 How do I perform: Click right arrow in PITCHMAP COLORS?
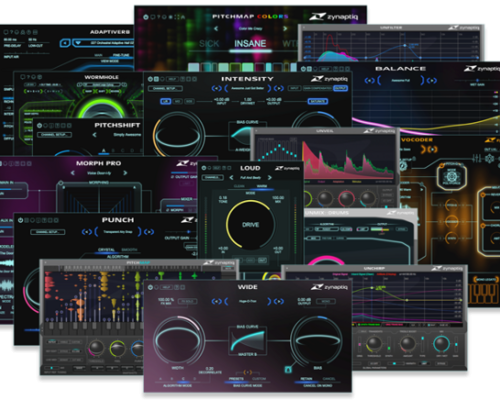(285, 29)
